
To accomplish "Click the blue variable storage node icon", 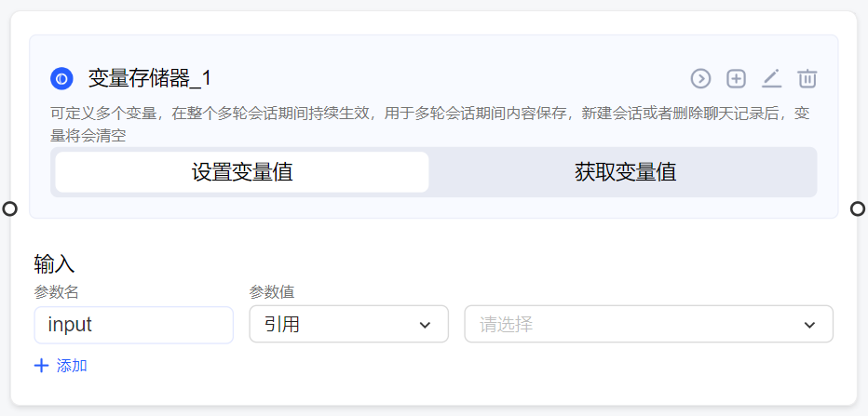I will click(x=62, y=78).
